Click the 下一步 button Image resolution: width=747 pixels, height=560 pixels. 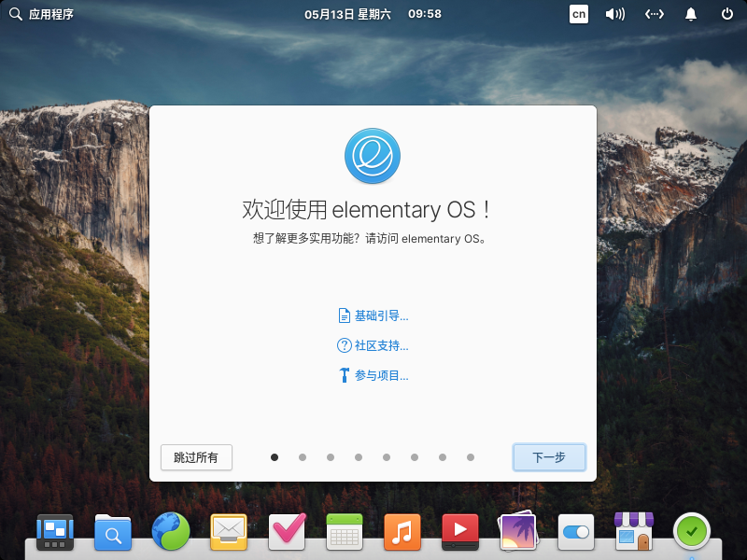(549, 457)
